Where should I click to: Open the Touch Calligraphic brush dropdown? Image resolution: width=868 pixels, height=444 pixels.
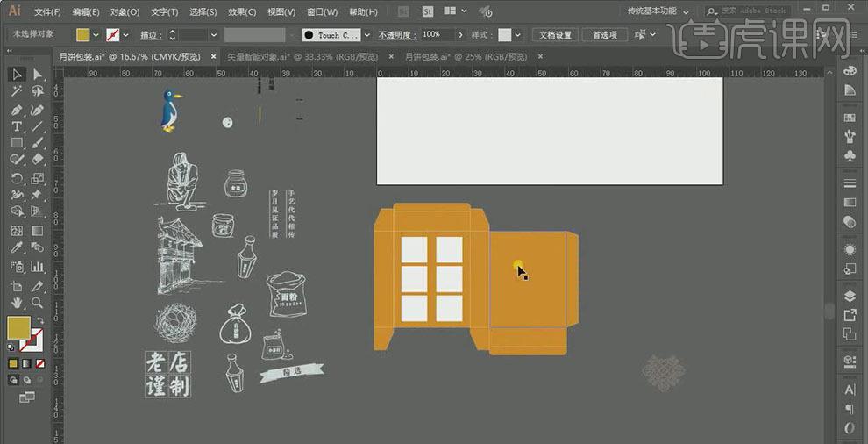coord(366,35)
